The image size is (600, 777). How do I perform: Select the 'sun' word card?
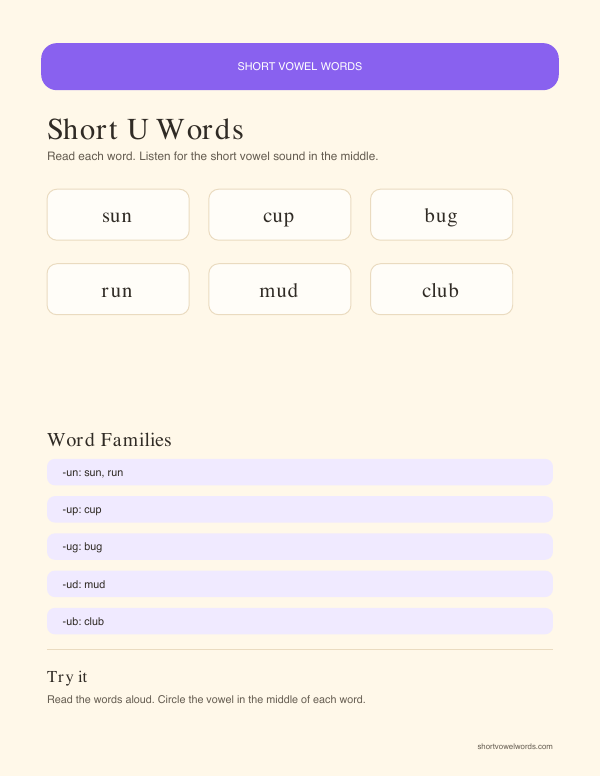(x=118, y=215)
